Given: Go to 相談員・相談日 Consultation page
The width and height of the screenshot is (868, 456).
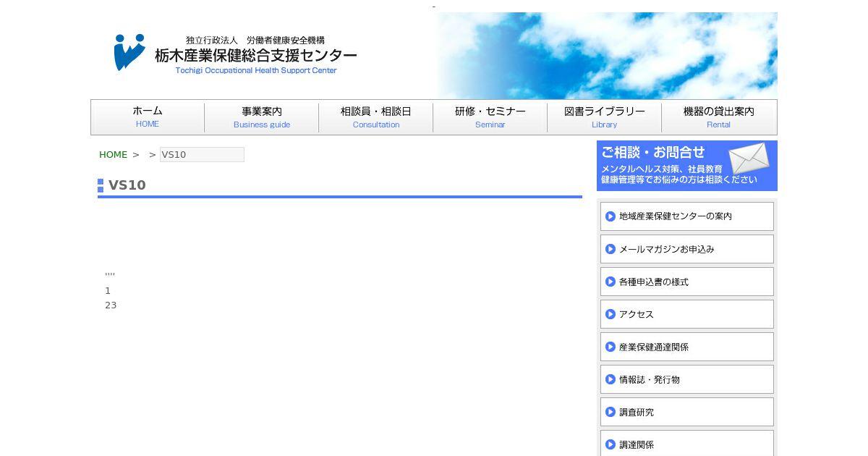Looking at the screenshot, I should pyautogui.click(x=376, y=117).
